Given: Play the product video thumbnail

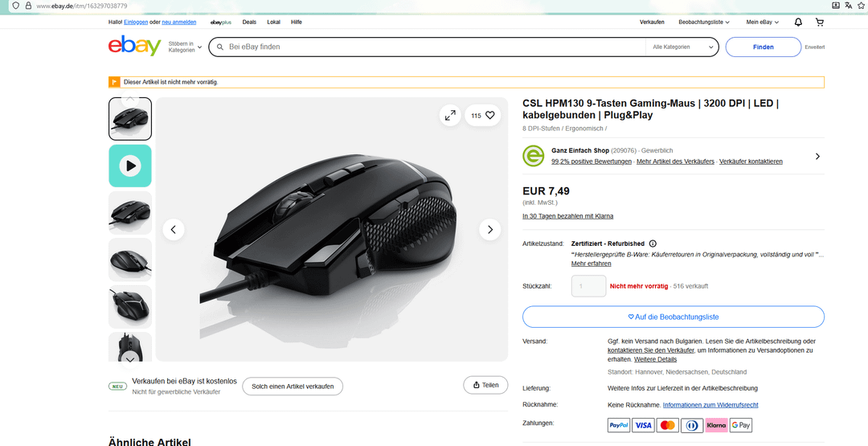Looking at the screenshot, I should pos(130,166).
